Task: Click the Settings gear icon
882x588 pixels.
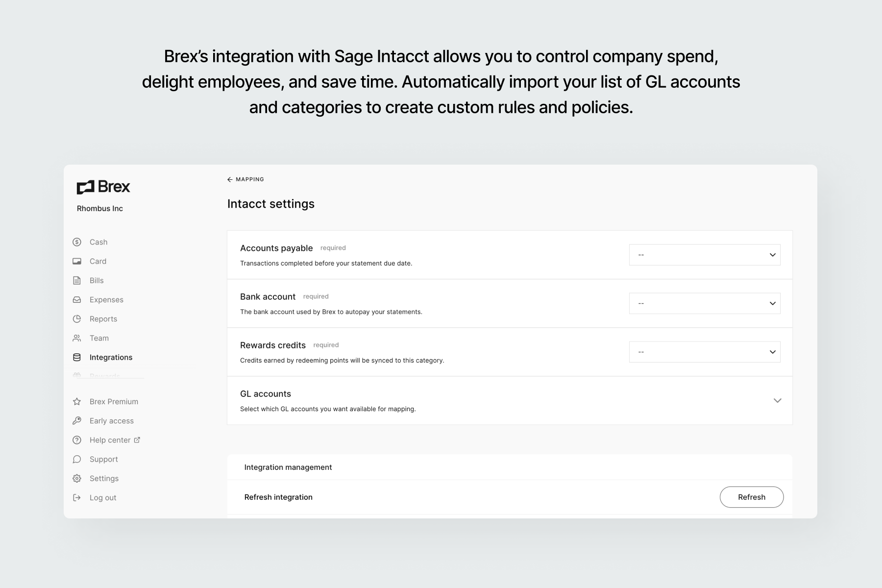Action: (x=77, y=478)
